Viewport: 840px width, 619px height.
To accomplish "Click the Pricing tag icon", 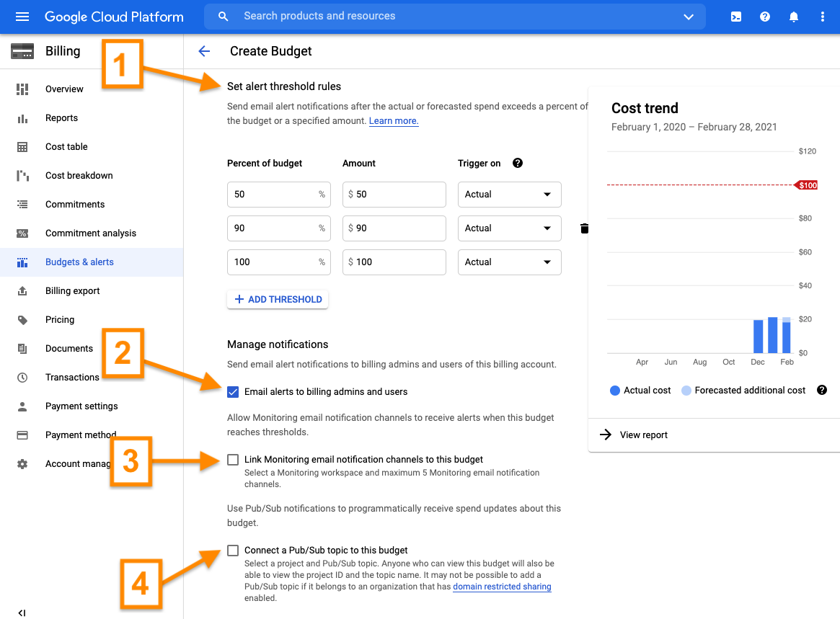I will [x=22, y=320].
